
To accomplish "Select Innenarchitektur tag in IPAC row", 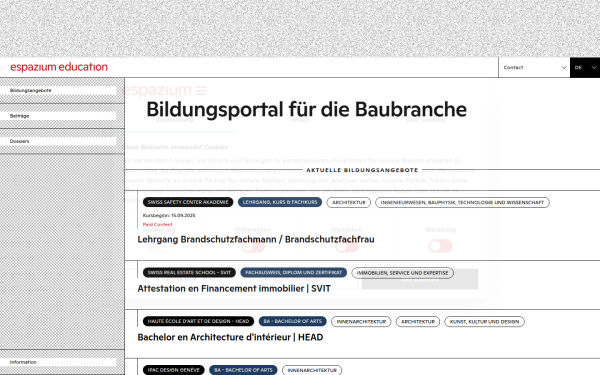I will point(312,370).
